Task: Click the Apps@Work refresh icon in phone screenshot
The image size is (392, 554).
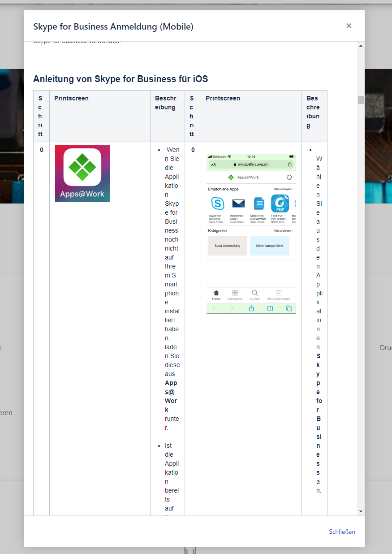Action: (x=289, y=177)
